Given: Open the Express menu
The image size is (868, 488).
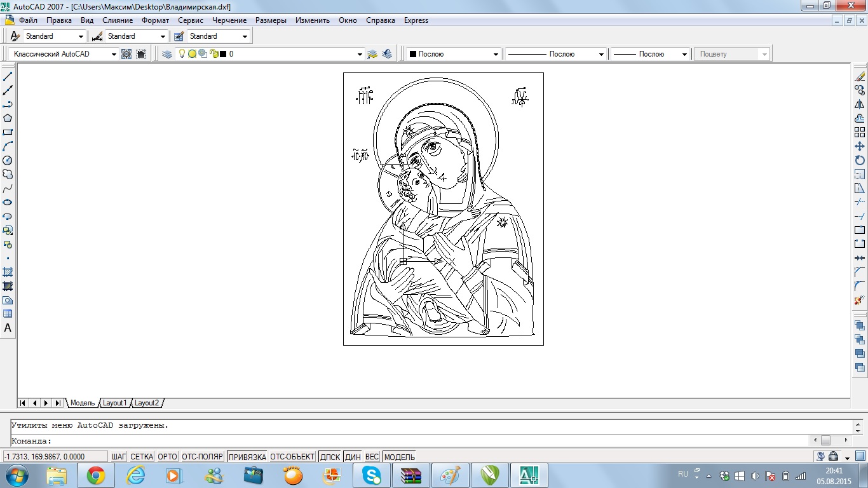Looking at the screenshot, I should [x=416, y=20].
